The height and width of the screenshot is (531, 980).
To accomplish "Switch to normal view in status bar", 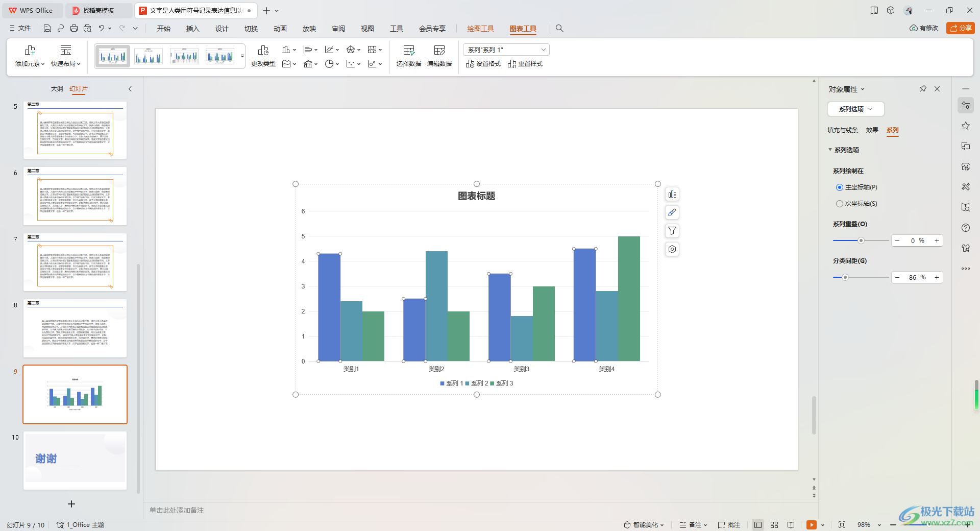I will click(758, 525).
